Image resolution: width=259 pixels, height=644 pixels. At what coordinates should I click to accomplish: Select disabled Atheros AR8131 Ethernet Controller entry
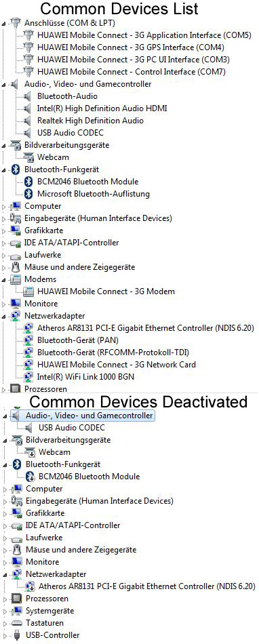click(x=147, y=586)
